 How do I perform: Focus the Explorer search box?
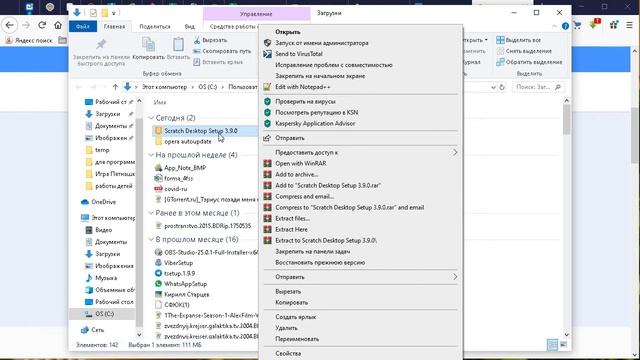point(538,87)
